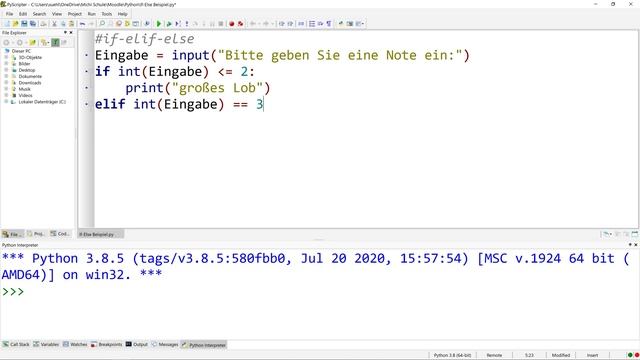Screen dimensions: 640x360
Task: Click the show special characters pilcrow icon
Action: coord(329,24)
